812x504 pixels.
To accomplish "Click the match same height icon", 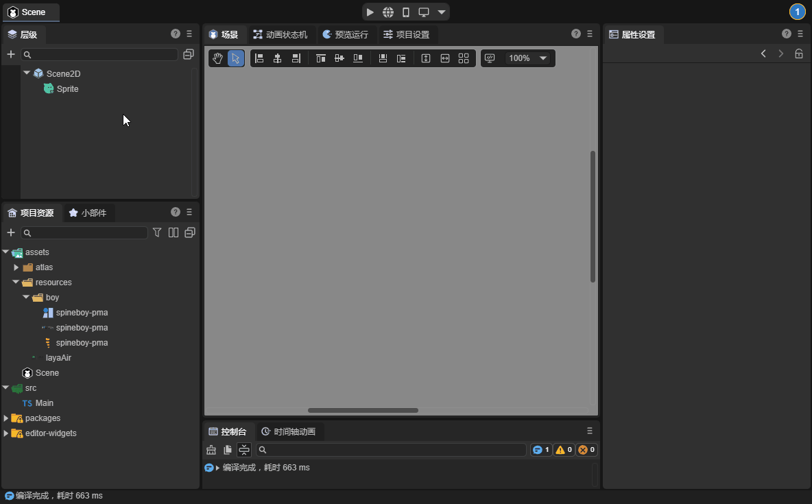I will tap(426, 58).
